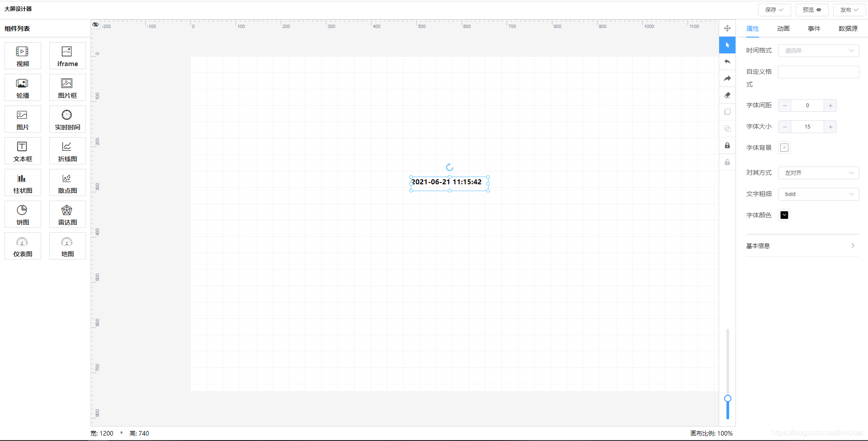
Task: Add a 仪表图 gauge component
Action: click(23, 246)
